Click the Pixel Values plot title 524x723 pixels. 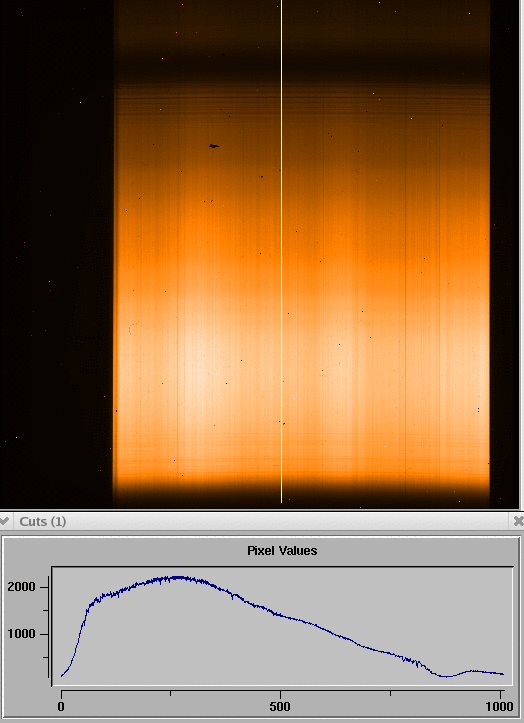[x=282, y=551]
